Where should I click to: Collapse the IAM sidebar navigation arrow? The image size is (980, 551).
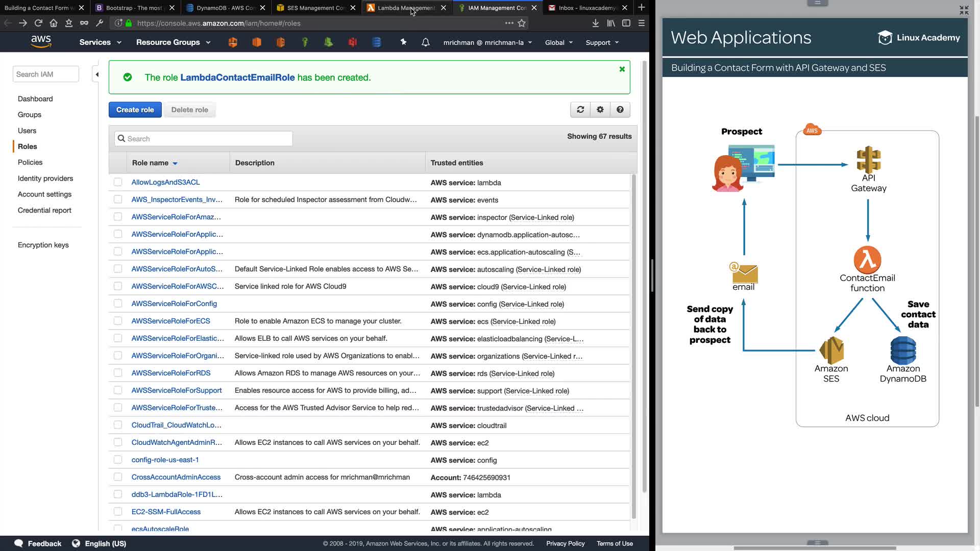click(96, 74)
